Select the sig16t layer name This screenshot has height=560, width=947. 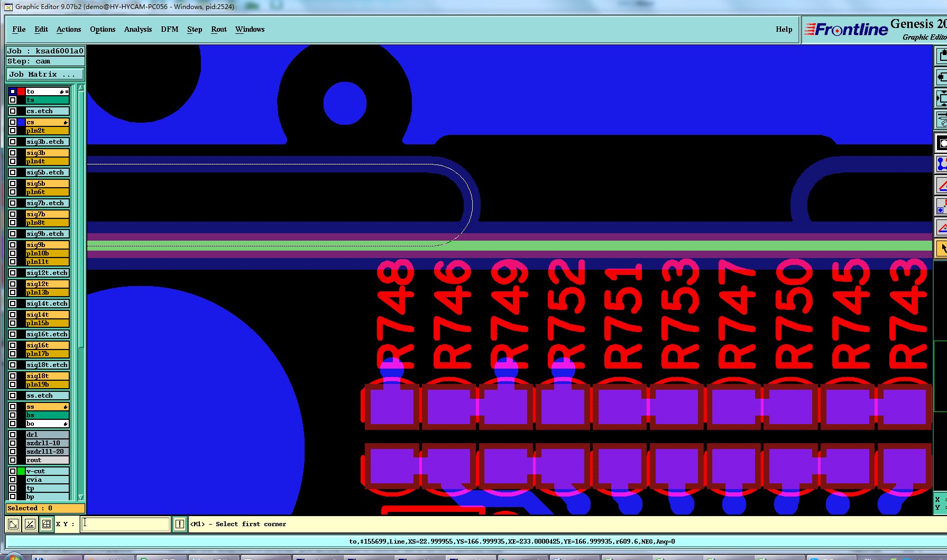(x=47, y=345)
